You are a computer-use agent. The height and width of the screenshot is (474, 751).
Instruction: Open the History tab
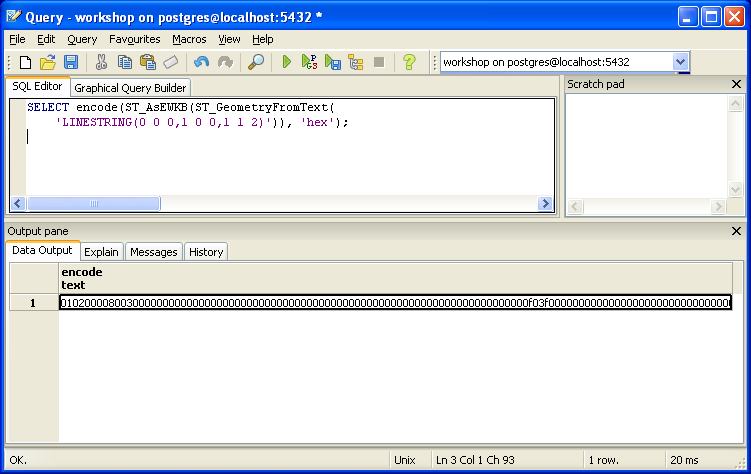click(206, 252)
